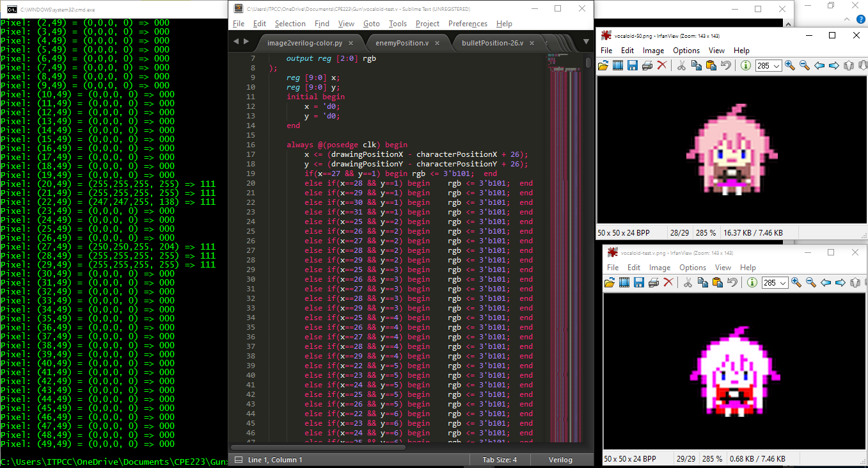The height and width of the screenshot is (468, 868).
Task: Open Edit menu in vocaloid-test.v.png window
Action: tap(634, 268)
